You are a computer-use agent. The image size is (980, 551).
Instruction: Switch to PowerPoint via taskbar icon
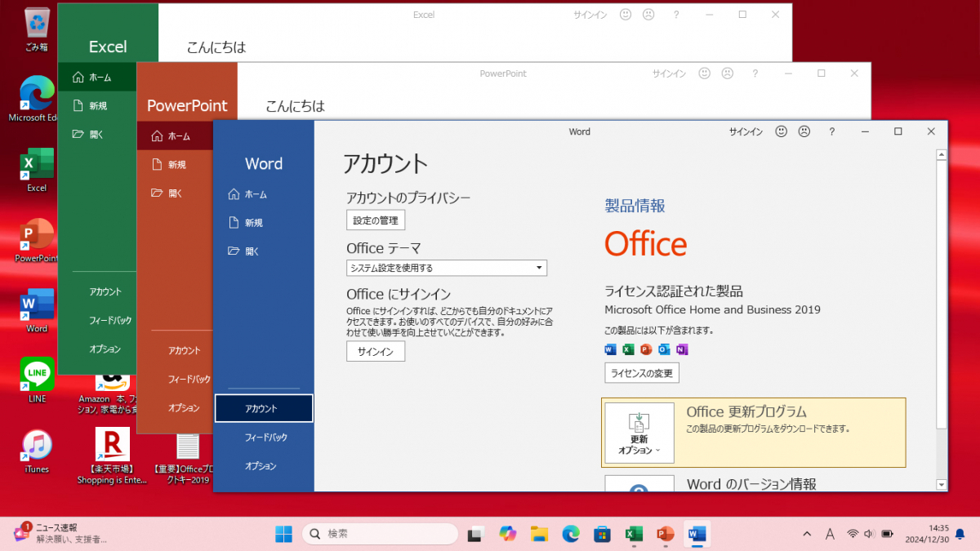[x=665, y=534]
